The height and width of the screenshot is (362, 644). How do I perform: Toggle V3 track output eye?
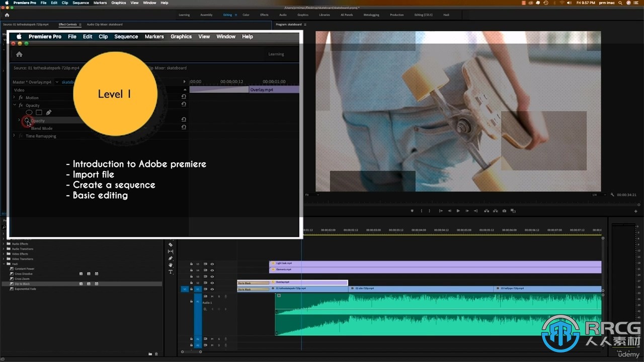[212, 277]
